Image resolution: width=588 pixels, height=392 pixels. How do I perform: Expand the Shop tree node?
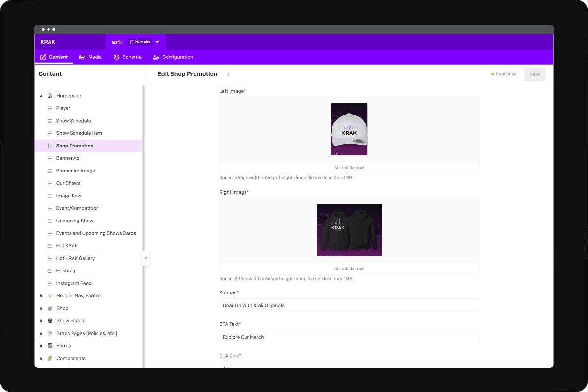click(x=41, y=308)
